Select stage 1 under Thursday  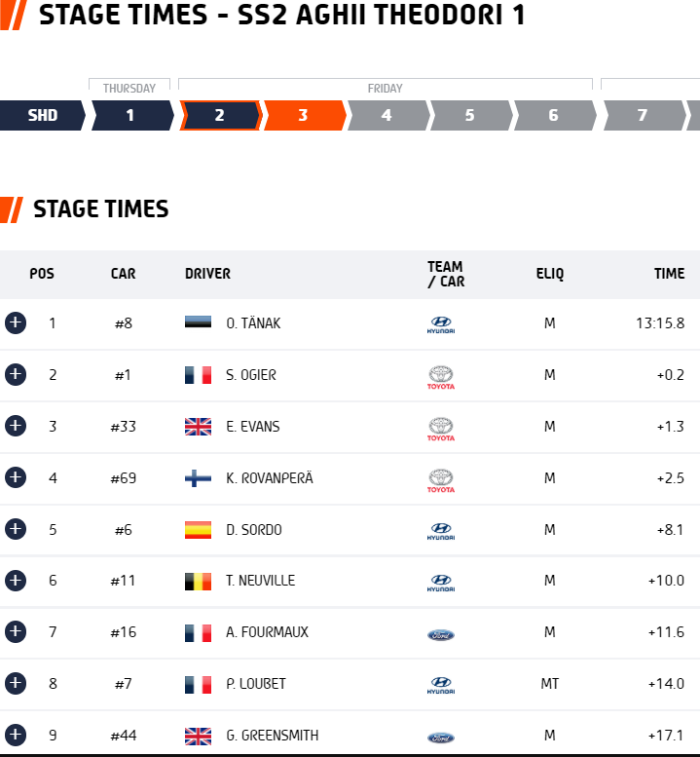[132, 115]
